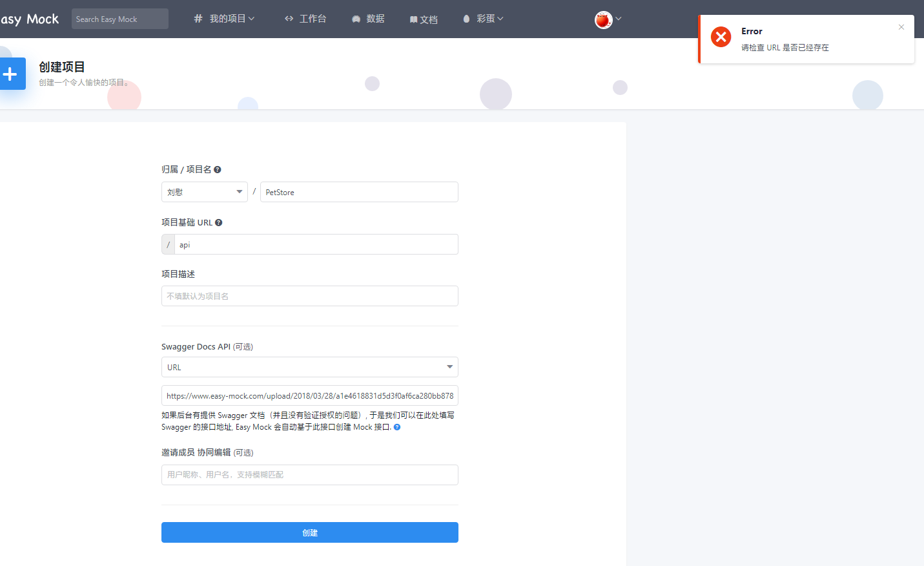Click the code icon beside 工作台
This screenshot has height=566, width=924.
[289, 19]
